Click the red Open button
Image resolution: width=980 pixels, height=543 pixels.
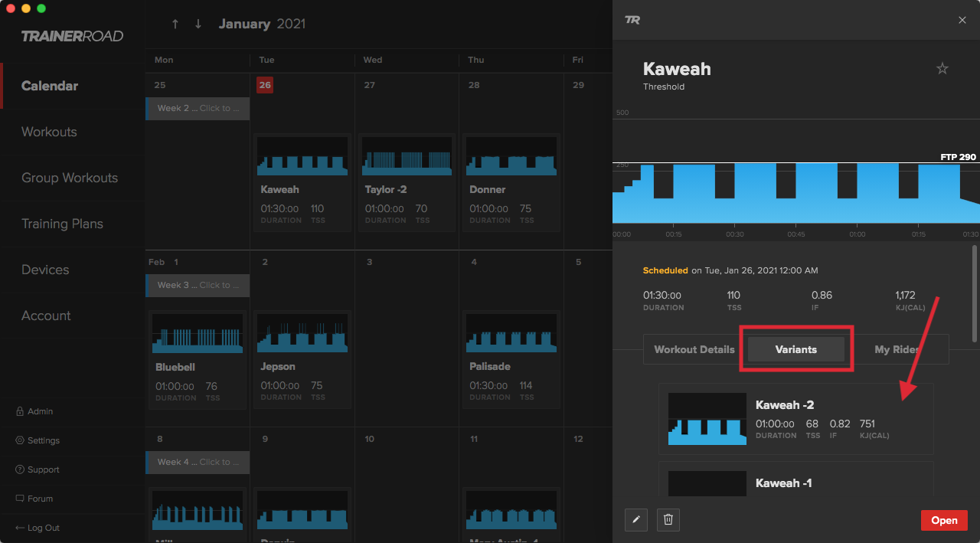944,520
